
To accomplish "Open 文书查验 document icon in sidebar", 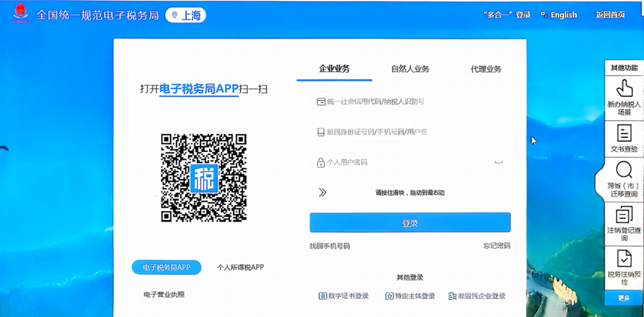I will pos(624,133).
